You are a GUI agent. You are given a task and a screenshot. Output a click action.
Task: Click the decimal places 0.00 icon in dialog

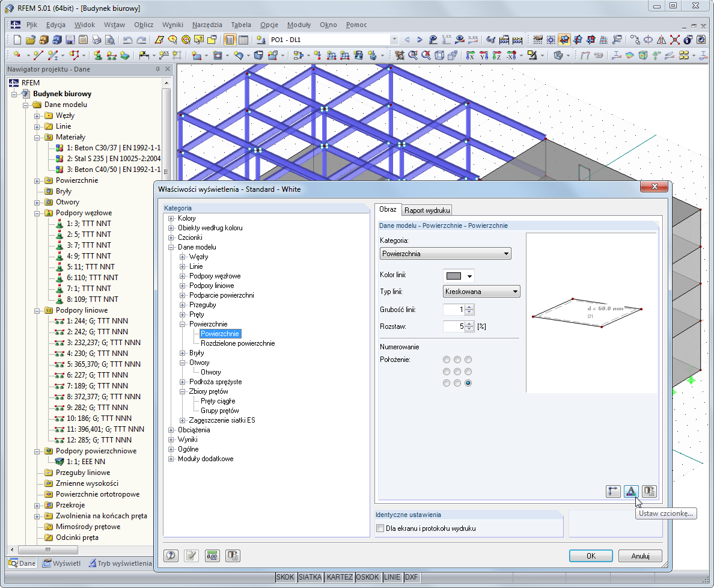click(x=212, y=556)
